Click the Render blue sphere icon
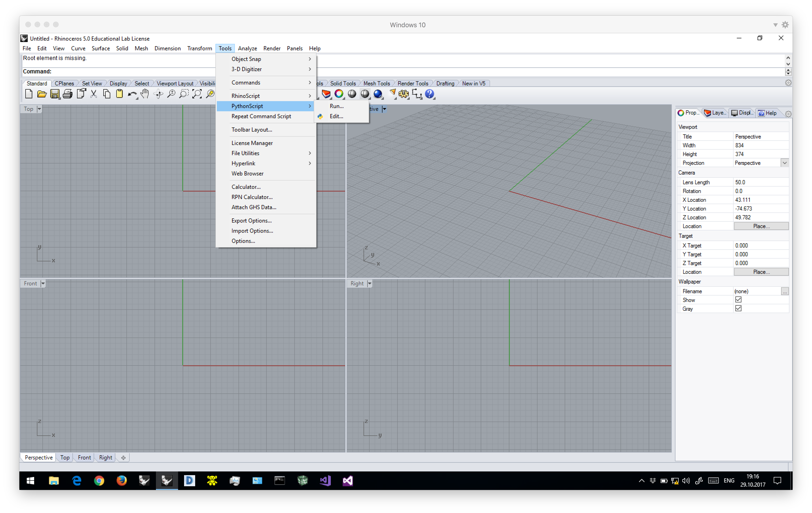 378,94
